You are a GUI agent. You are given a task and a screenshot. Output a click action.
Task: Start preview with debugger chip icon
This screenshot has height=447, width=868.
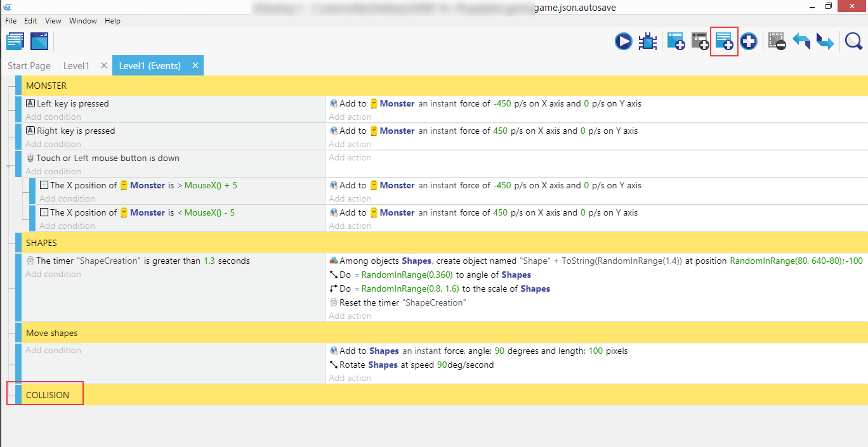pyautogui.click(x=648, y=42)
